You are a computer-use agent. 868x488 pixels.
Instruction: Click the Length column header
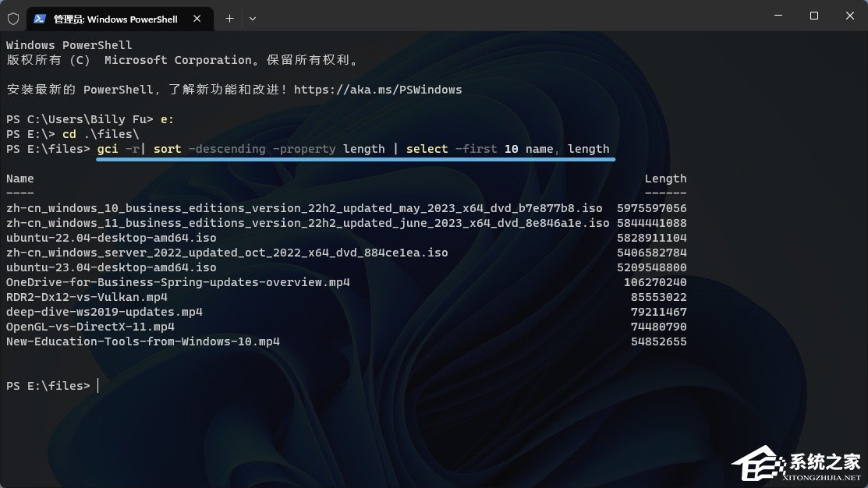[x=665, y=179]
